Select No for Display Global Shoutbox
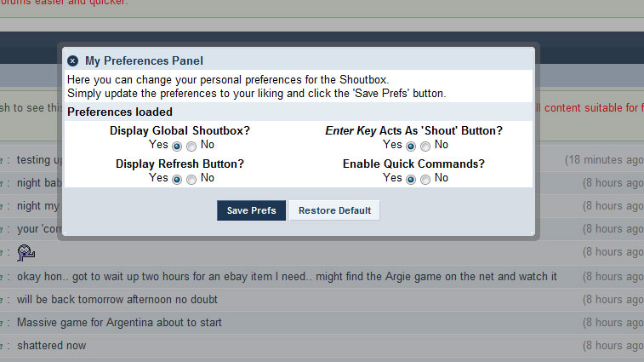 pos(191,146)
